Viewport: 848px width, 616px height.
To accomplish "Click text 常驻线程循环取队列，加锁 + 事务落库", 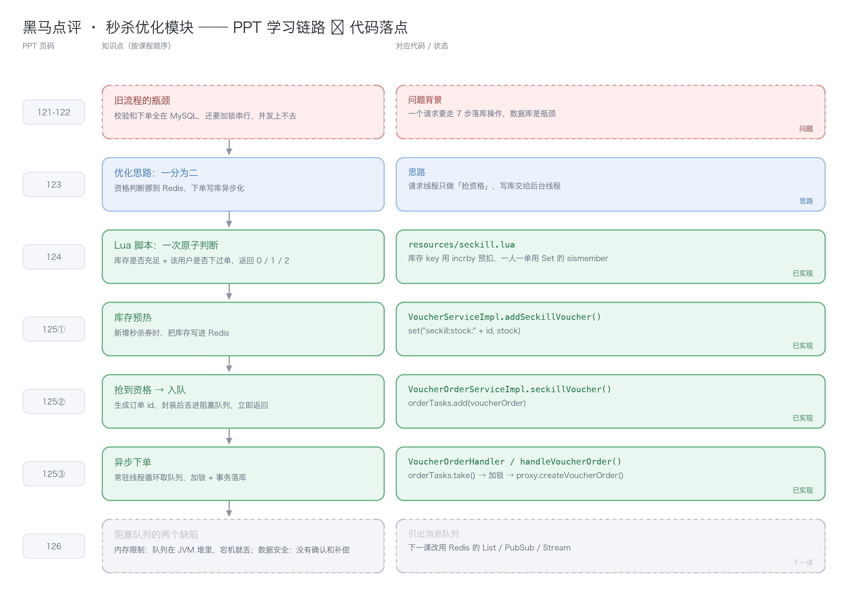I will [x=180, y=477].
